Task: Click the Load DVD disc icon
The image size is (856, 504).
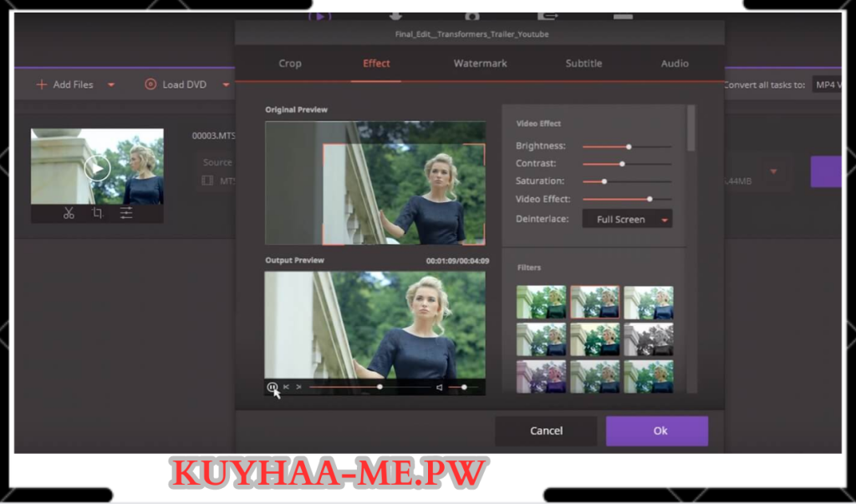Action: tap(150, 84)
